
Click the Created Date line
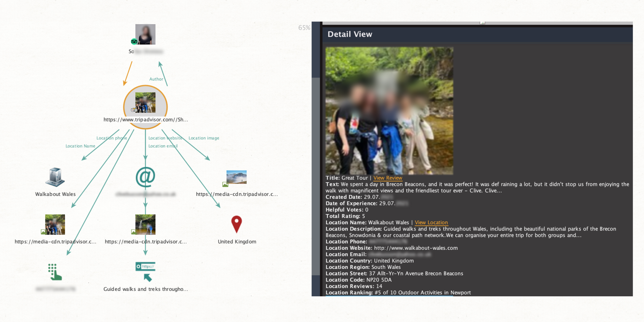(359, 197)
